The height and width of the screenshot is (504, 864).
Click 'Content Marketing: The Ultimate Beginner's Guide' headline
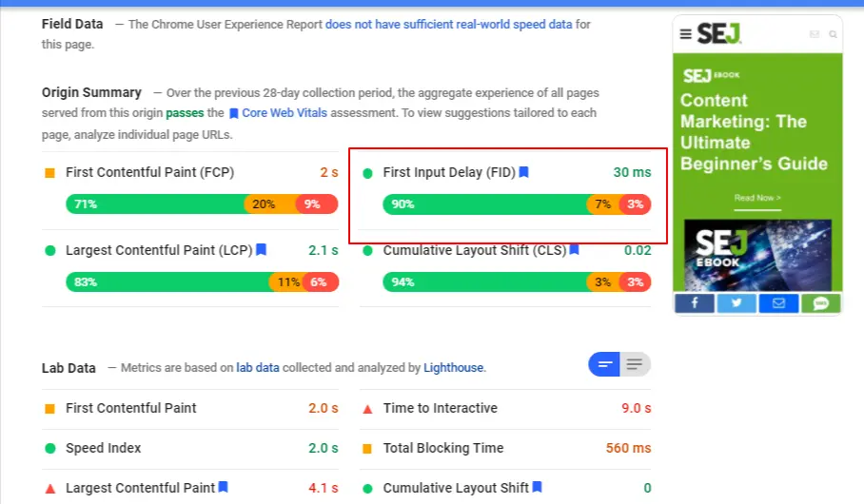(x=754, y=132)
